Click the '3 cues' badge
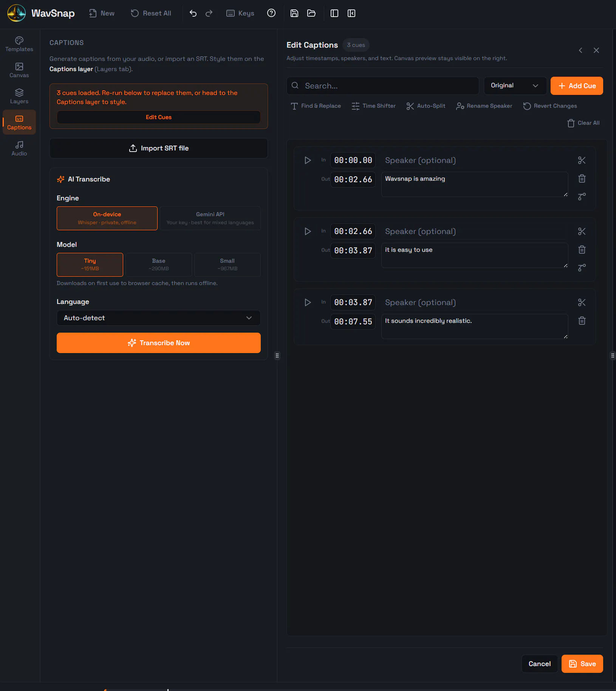This screenshot has width=616, height=691. pyautogui.click(x=356, y=45)
